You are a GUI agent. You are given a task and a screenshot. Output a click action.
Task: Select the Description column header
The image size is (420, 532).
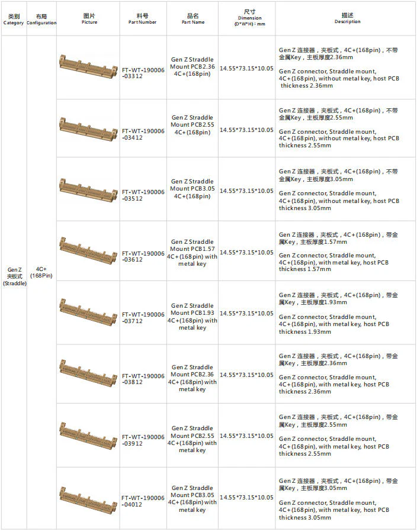click(x=347, y=18)
